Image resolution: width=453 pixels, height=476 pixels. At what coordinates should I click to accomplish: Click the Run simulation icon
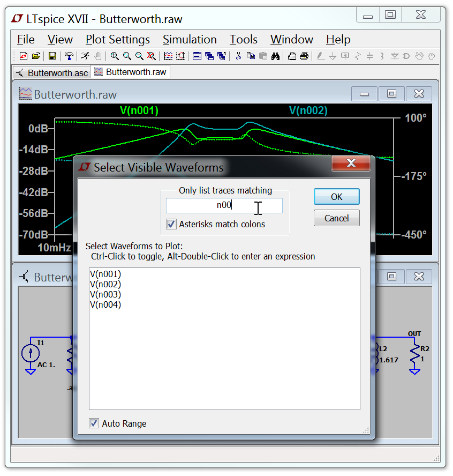pyautogui.click(x=86, y=56)
